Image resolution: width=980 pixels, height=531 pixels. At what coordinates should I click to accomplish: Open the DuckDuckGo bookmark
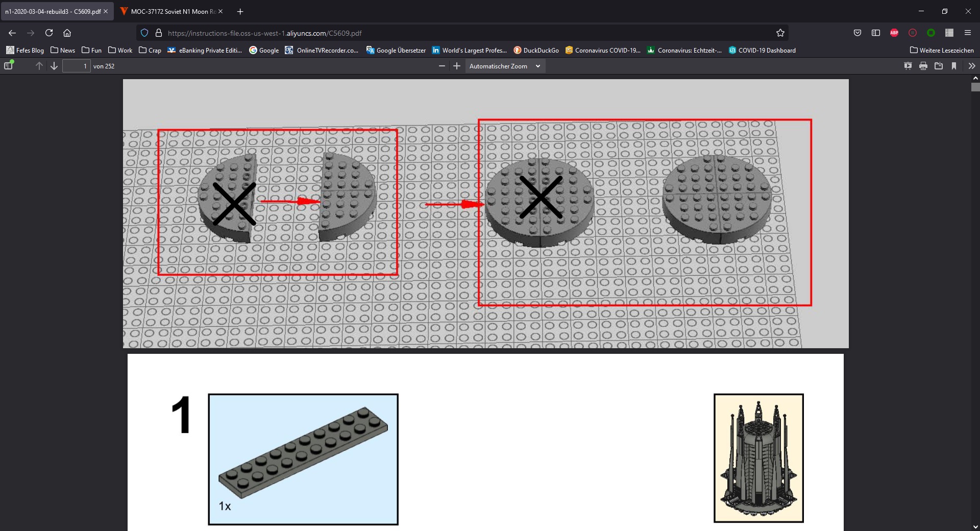(536, 50)
